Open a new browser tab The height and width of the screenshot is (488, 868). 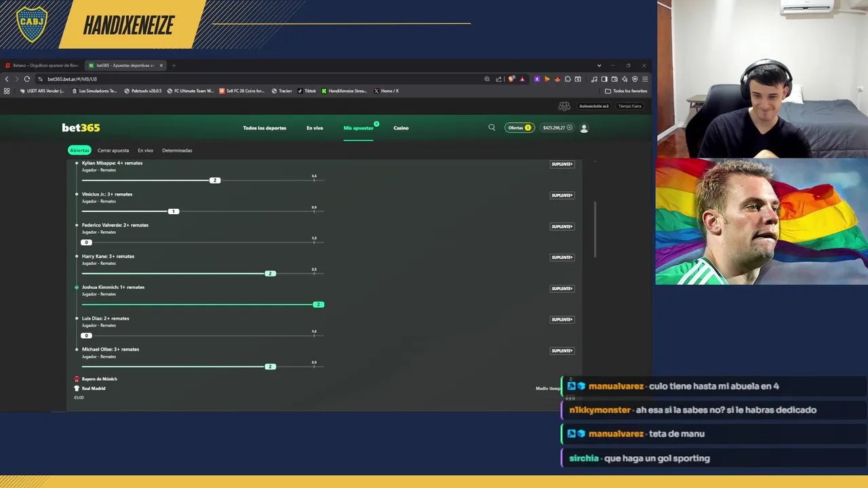click(x=174, y=66)
